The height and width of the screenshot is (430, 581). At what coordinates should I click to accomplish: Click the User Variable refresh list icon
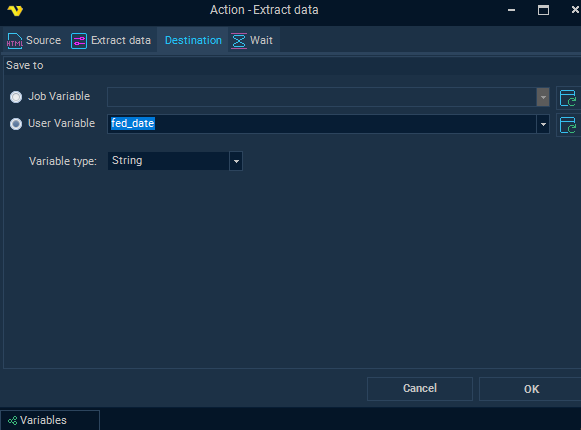tap(568, 125)
